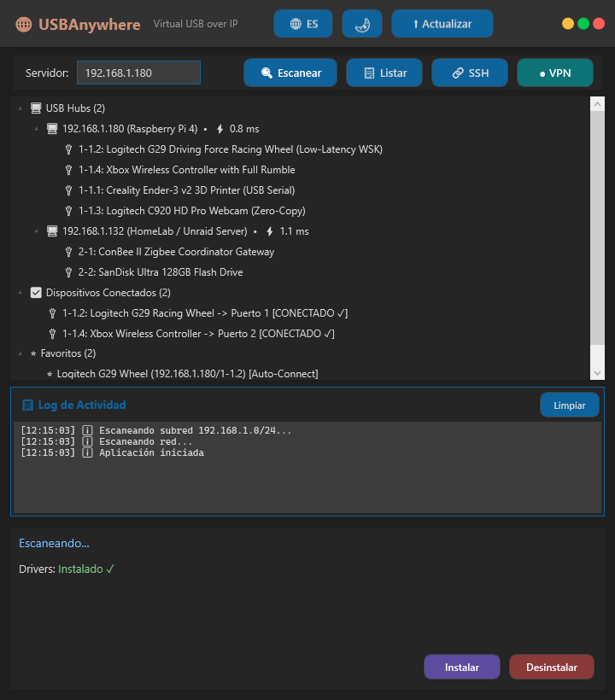Click the star icon of Logitech G29 Wheel favorite
The height and width of the screenshot is (700, 615).
point(50,374)
